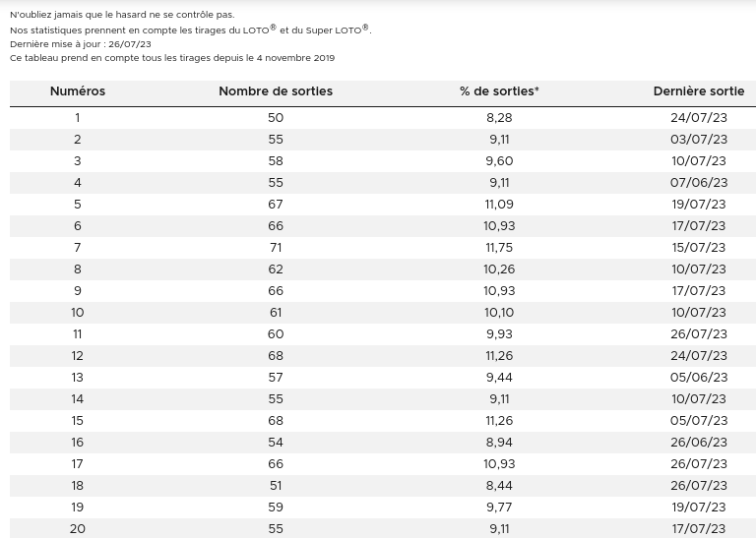Select the Dernière sortie column header
This screenshot has height=538, width=756.
coord(698,91)
